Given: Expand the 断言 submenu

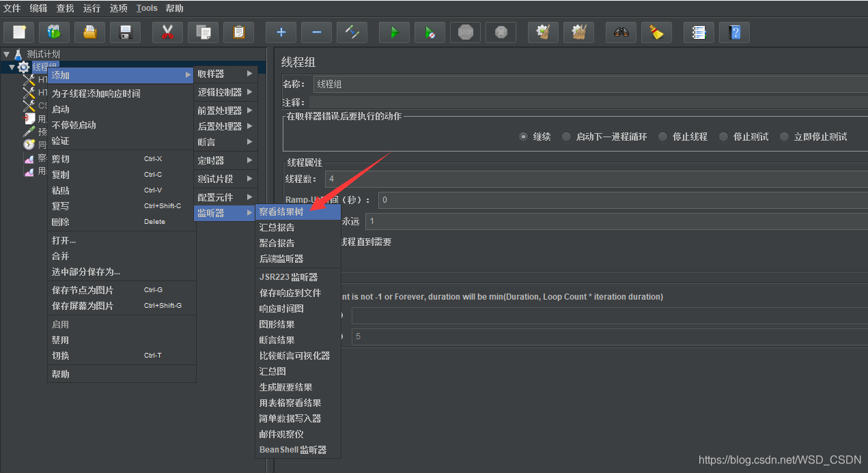Looking at the screenshot, I should pos(225,142).
